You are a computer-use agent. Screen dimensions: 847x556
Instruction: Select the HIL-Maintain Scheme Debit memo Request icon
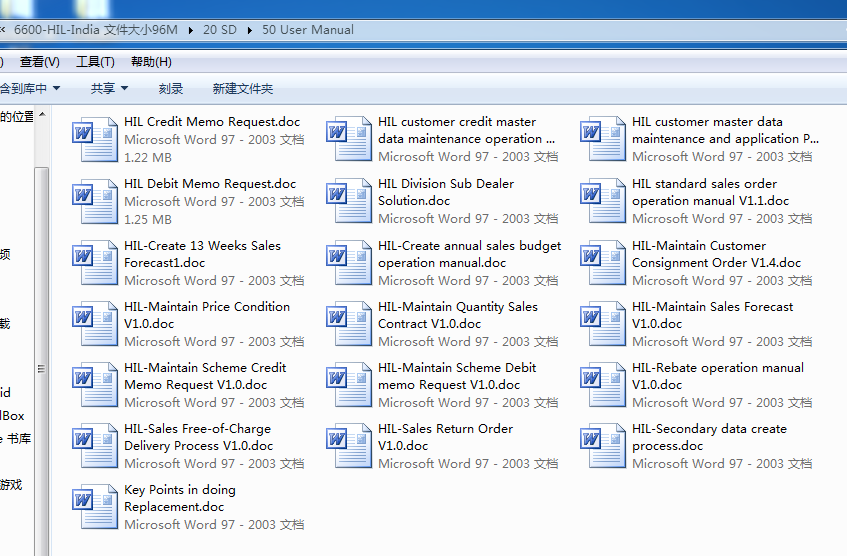point(349,385)
